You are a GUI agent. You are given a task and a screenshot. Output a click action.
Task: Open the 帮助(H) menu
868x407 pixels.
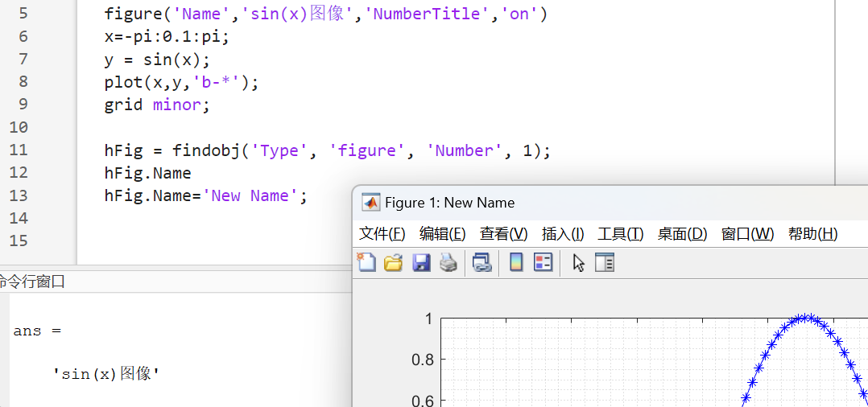pyautogui.click(x=812, y=234)
